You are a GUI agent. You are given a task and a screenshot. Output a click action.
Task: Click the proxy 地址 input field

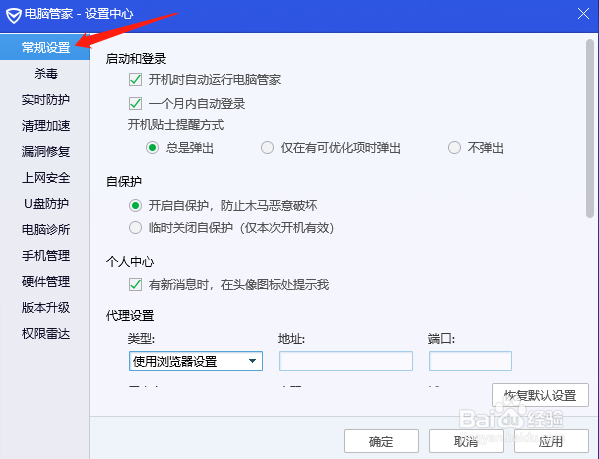(346, 361)
